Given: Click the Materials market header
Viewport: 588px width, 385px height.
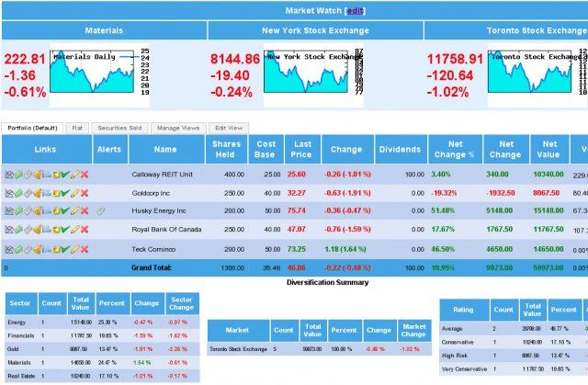Looking at the screenshot, I should coord(104,30).
